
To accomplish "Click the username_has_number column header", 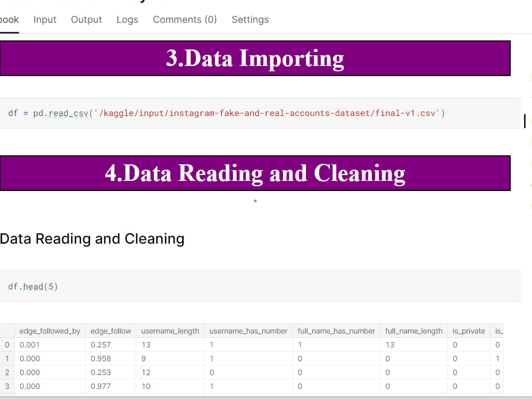I will click(248, 330).
